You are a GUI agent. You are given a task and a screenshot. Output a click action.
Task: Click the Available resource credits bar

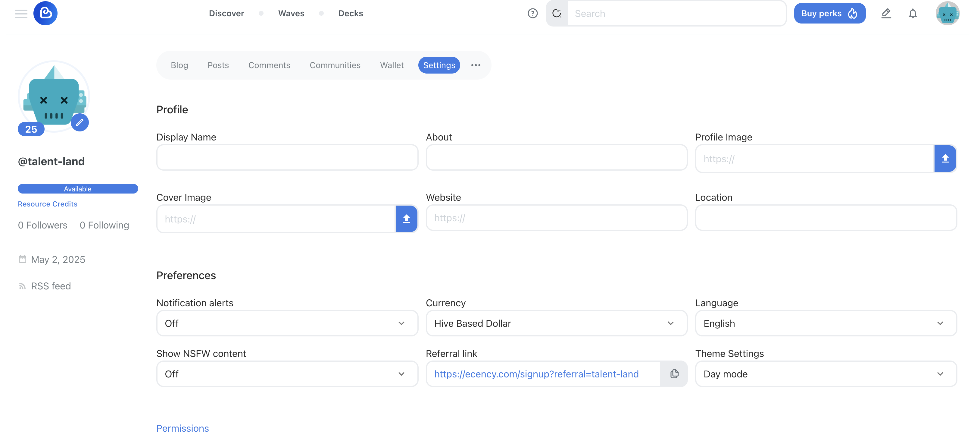coord(78,188)
